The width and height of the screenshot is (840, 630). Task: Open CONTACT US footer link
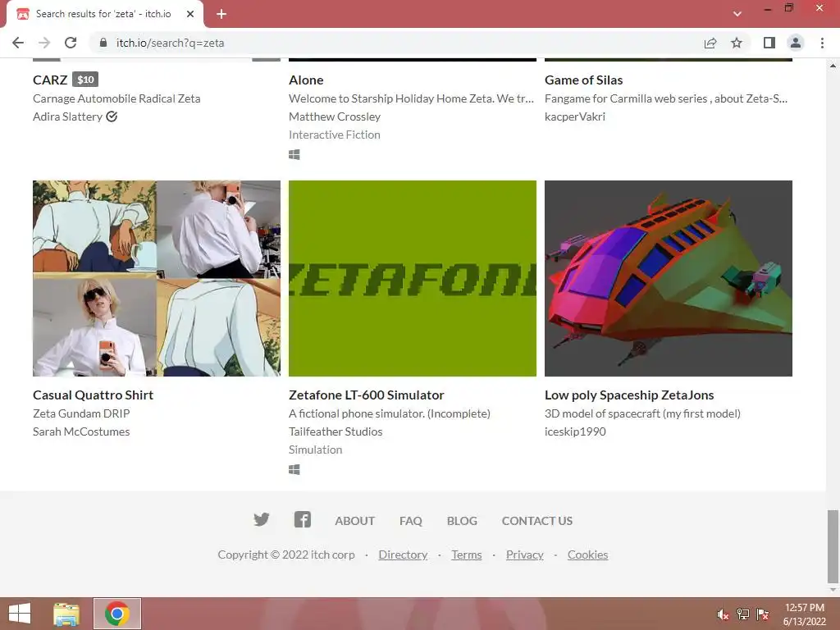pyautogui.click(x=537, y=521)
